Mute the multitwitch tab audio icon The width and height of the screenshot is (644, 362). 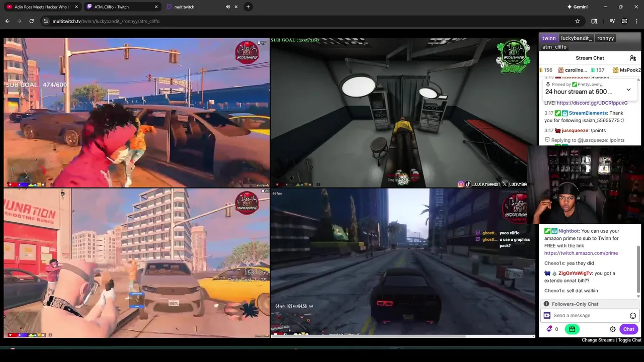(228, 7)
